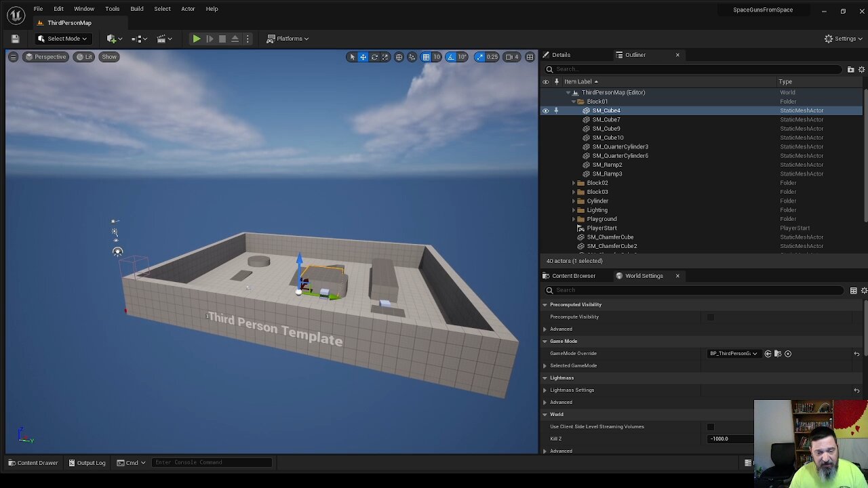The width and height of the screenshot is (868, 488).
Task: Expand the Block02 folder
Action: [x=574, y=183]
